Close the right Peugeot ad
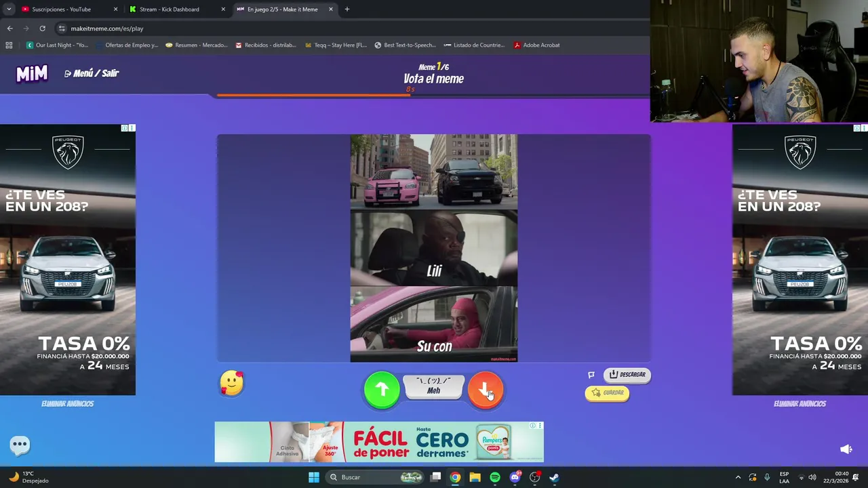The height and width of the screenshot is (488, 868). pos(864,128)
